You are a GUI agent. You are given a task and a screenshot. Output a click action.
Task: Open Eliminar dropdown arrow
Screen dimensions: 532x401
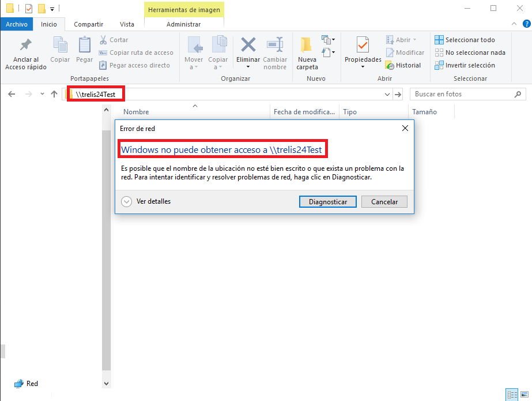click(248, 67)
